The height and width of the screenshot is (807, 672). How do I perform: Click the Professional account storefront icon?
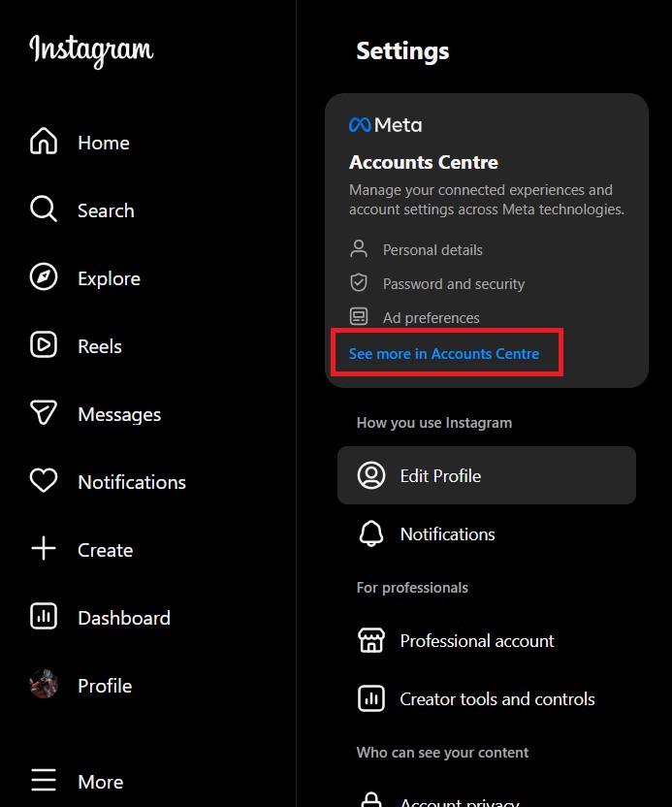click(x=371, y=640)
